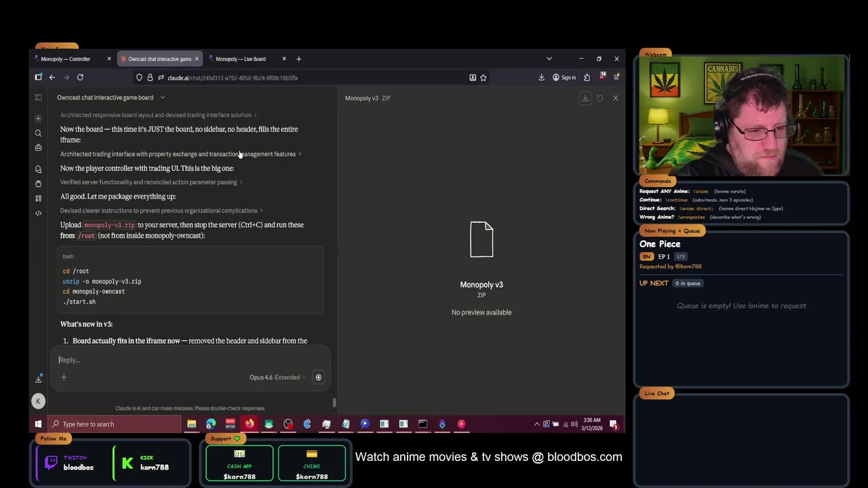The width and height of the screenshot is (868, 488).
Task: Click the 'No preview available' text
Action: click(x=481, y=312)
